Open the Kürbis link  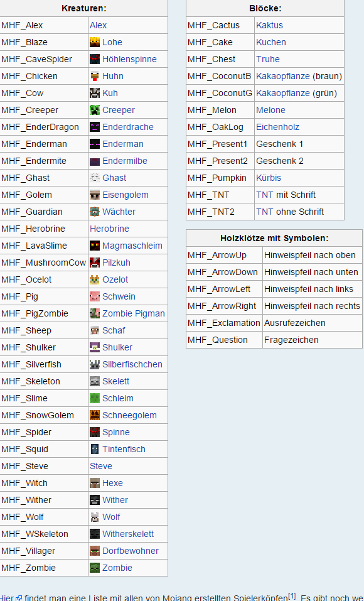coord(269,178)
